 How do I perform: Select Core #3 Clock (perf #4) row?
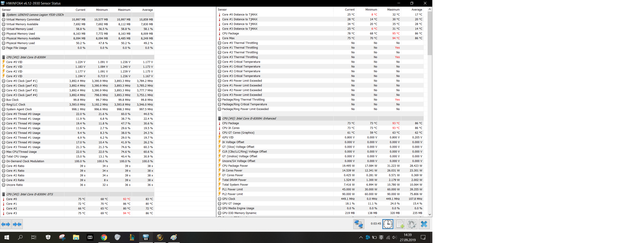pyautogui.click(x=78, y=95)
